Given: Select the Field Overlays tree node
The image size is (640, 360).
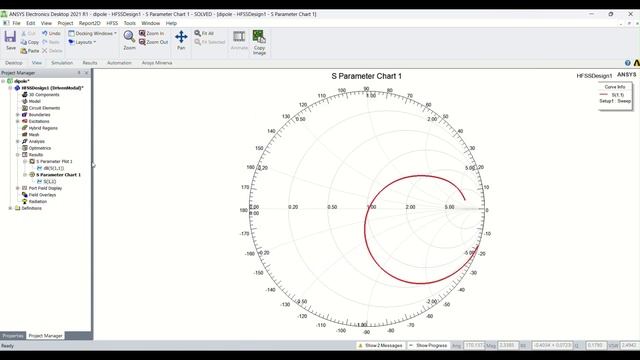Looking at the screenshot, I should point(42,195).
